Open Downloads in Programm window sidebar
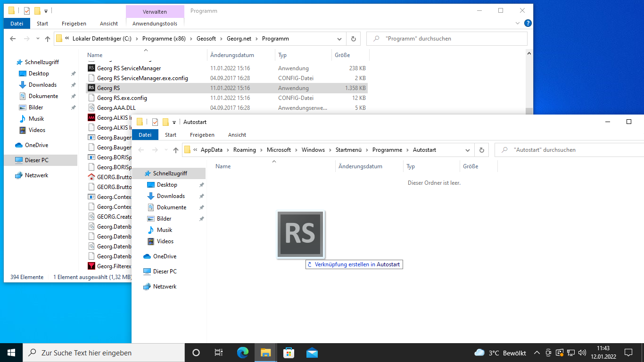The height and width of the screenshot is (362, 644). (x=42, y=85)
